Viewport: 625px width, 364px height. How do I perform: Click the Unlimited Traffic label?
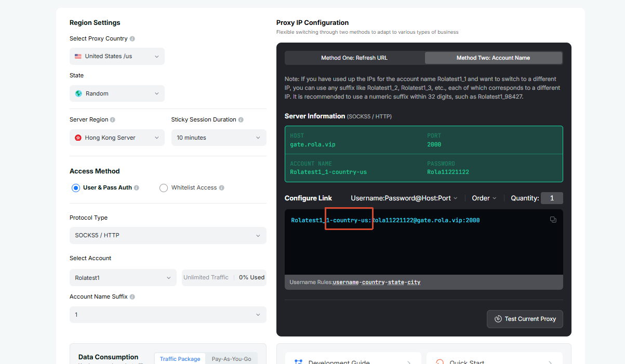pyautogui.click(x=206, y=277)
